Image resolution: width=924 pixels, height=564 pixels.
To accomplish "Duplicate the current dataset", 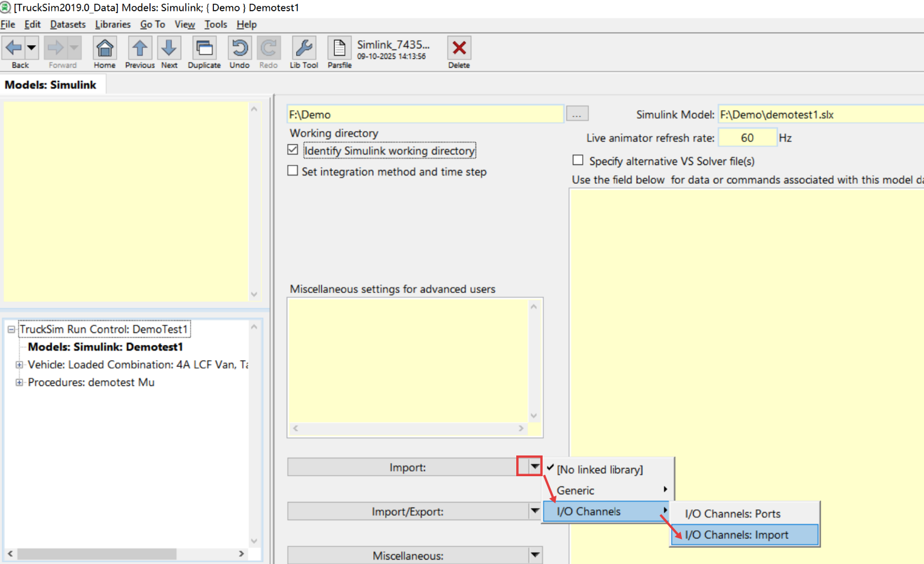I will point(204,48).
